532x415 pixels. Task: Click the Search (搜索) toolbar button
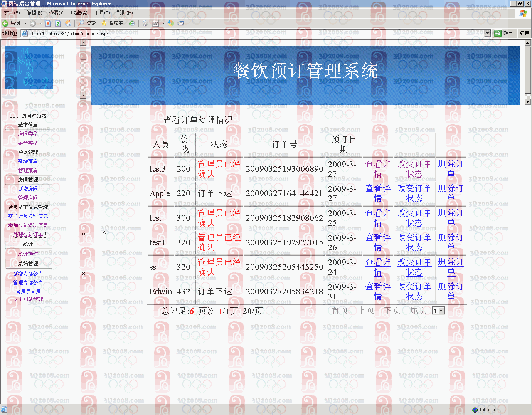coord(87,23)
